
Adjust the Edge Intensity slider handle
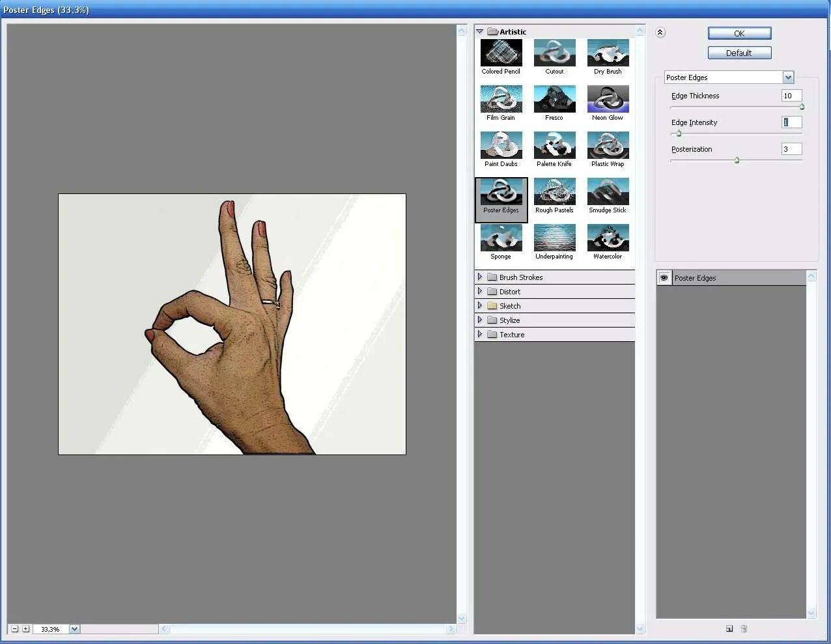(679, 133)
